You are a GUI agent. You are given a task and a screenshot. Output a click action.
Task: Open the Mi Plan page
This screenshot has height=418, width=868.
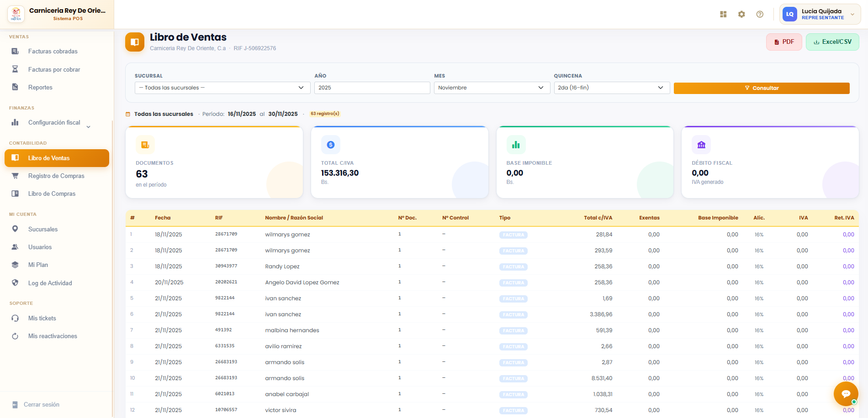[x=57, y=265]
